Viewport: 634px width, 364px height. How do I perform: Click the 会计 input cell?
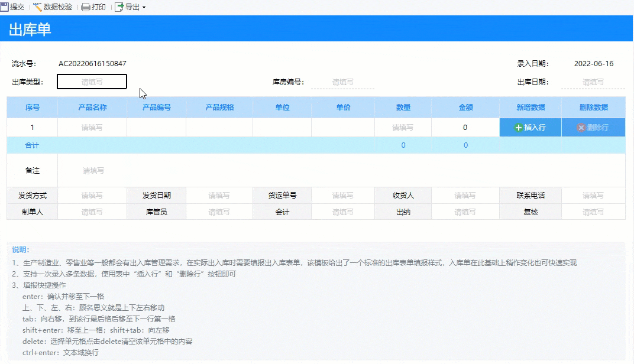(343, 212)
